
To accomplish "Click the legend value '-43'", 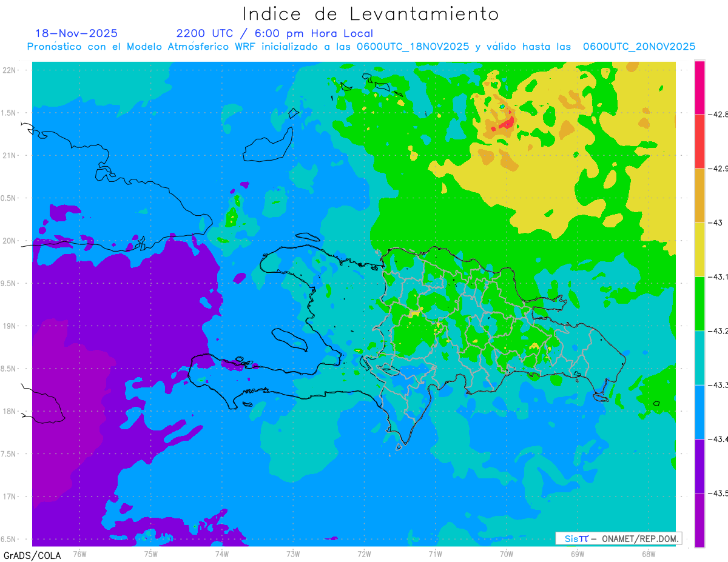I will point(715,222).
